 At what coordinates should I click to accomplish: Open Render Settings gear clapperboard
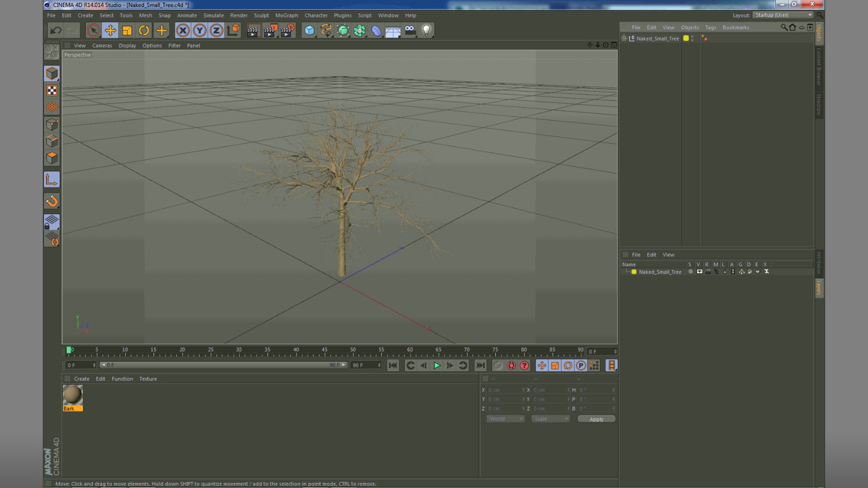pos(287,30)
